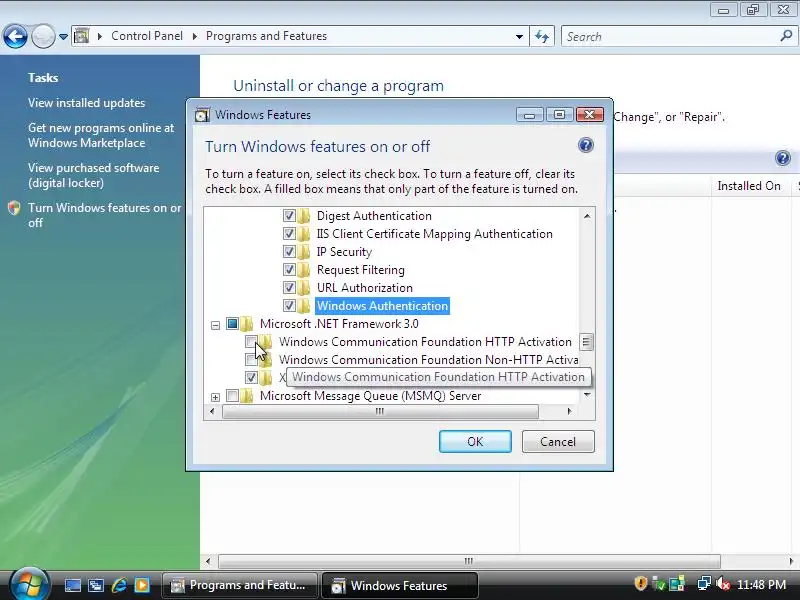Screen dimensions: 800x600
Task: Collapse the Microsoft .NET Framework 3.0 node
Action: pyautogui.click(x=215, y=325)
